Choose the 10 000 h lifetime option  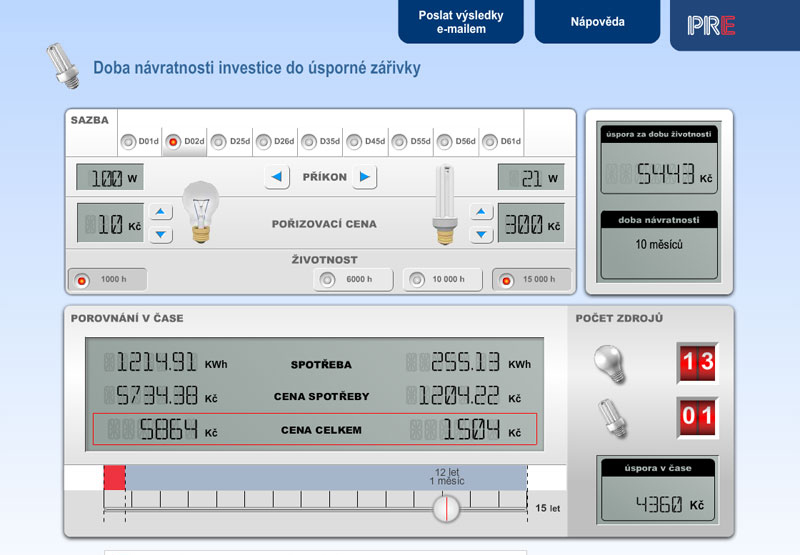(442, 280)
